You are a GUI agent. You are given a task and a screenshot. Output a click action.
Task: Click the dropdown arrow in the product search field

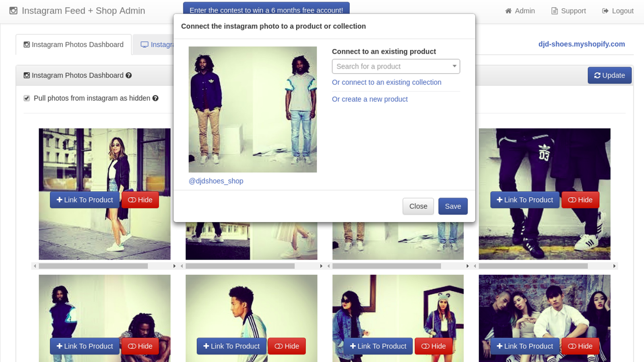click(454, 66)
